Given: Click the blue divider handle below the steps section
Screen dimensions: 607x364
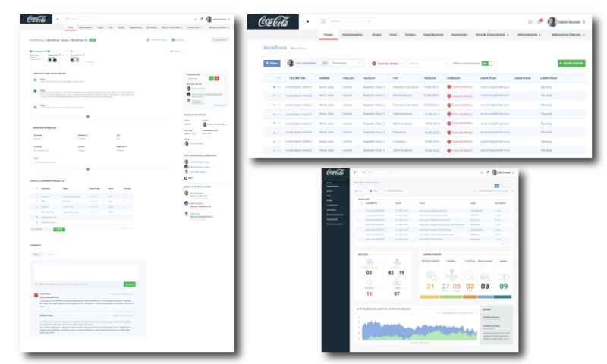Looking at the screenshot, I should (x=88, y=117).
